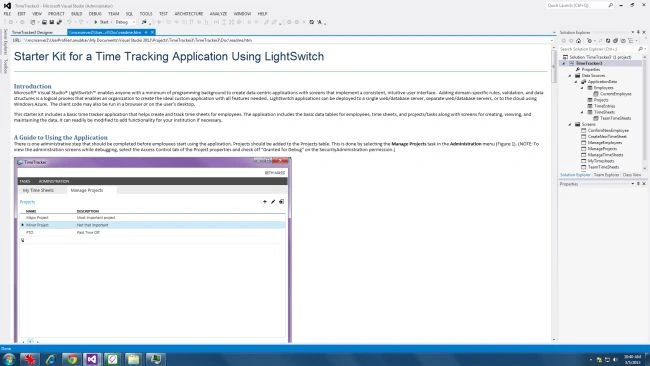Collapse the Data Sources node
The height and width of the screenshot is (366, 650).
click(570, 76)
